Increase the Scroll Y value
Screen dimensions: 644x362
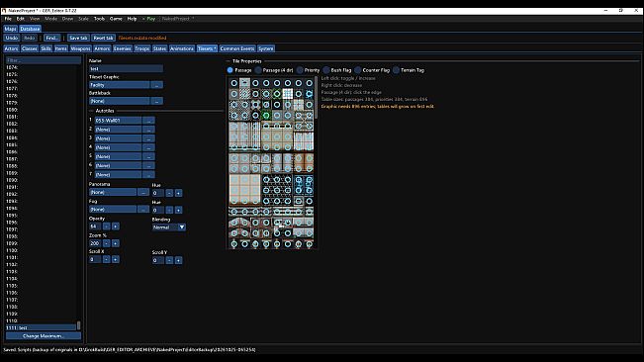(x=178, y=260)
